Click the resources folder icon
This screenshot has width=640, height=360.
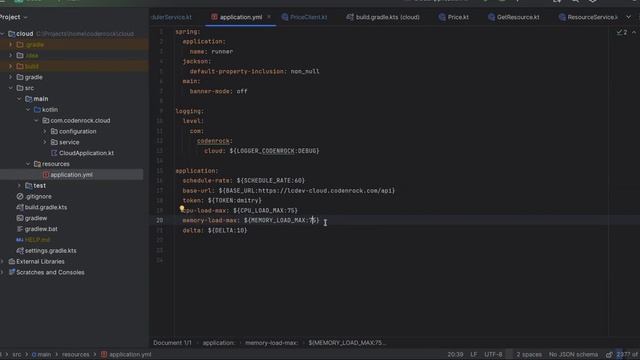37,164
